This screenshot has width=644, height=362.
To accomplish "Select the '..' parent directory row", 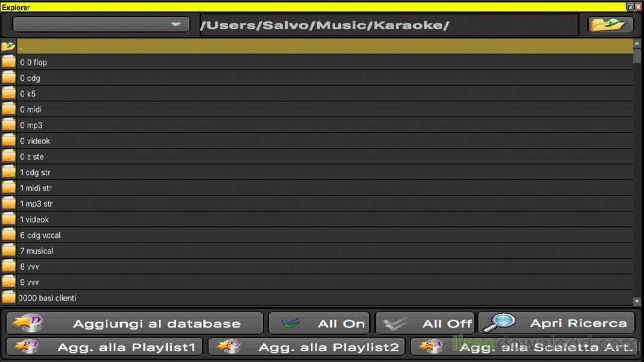I will [325, 46].
